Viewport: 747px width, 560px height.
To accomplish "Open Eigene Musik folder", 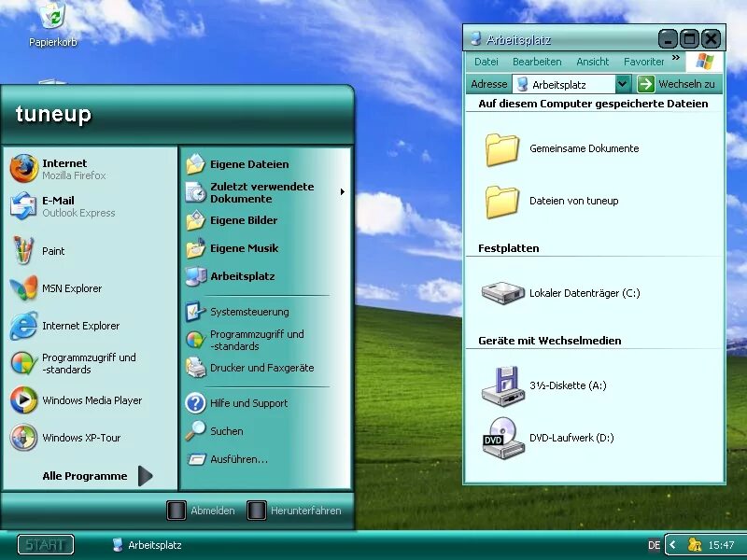I will pos(232,248).
